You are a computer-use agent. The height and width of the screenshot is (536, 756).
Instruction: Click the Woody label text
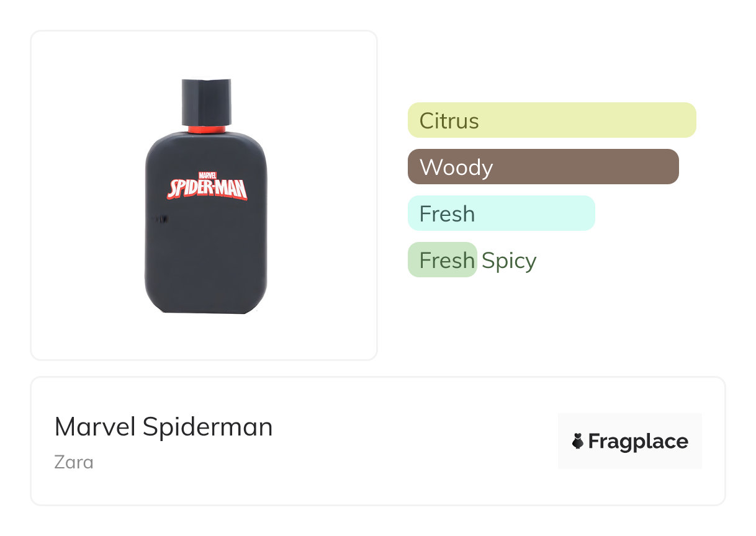pos(456,167)
